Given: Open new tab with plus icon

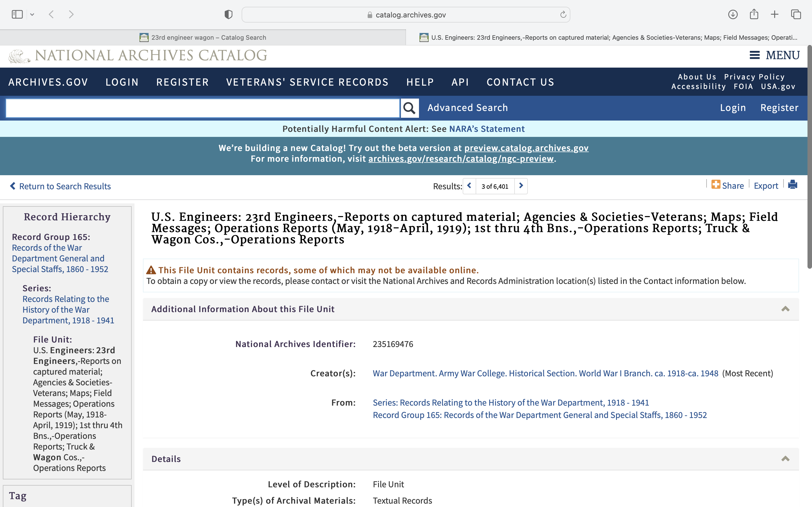Looking at the screenshot, I should point(775,14).
